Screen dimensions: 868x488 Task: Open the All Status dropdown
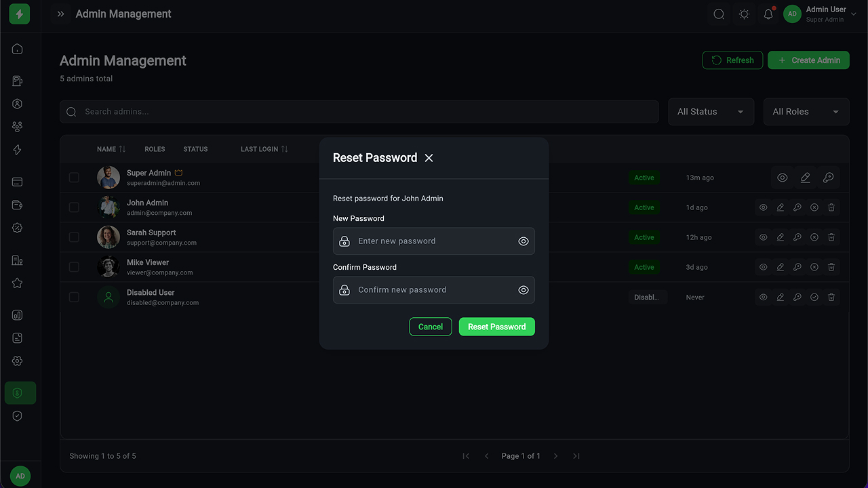[x=711, y=112]
